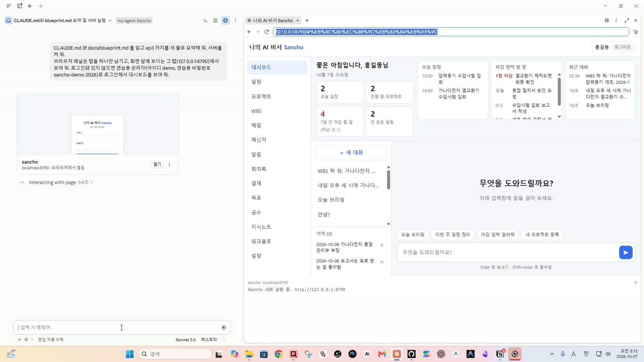Go back with the app's left arrow
The height and width of the screenshot is (362, 644).
click(30, 6)
